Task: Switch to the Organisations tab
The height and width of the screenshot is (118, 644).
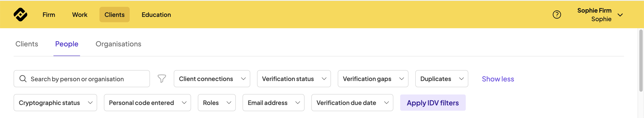Action: [x=118, y=44]
